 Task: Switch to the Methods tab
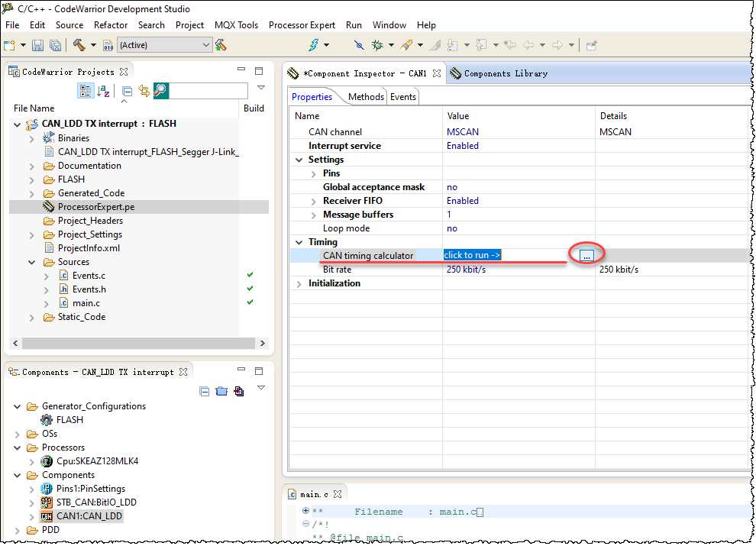(366, 97)
